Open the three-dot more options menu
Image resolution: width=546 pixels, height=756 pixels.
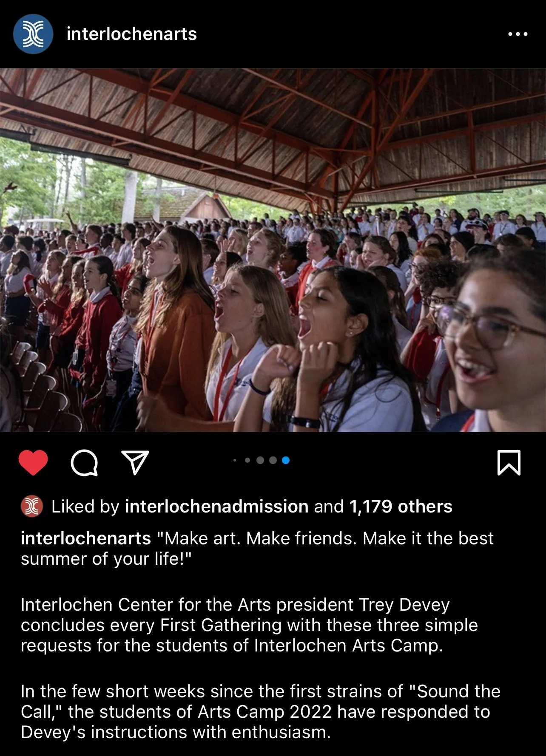pos(518,34)
